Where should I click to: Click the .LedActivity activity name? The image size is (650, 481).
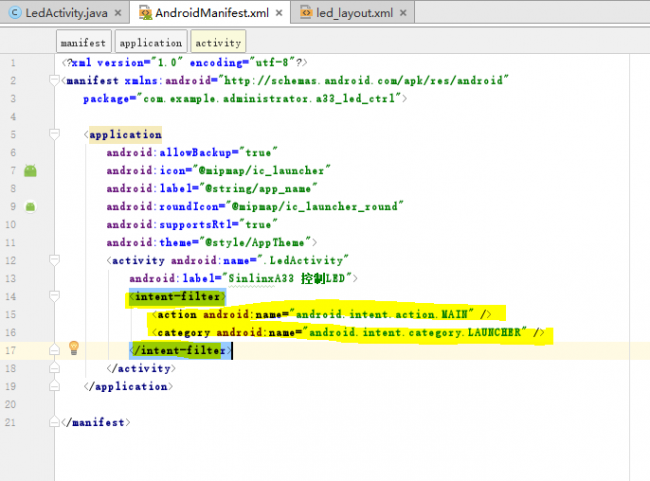point(303,260)
